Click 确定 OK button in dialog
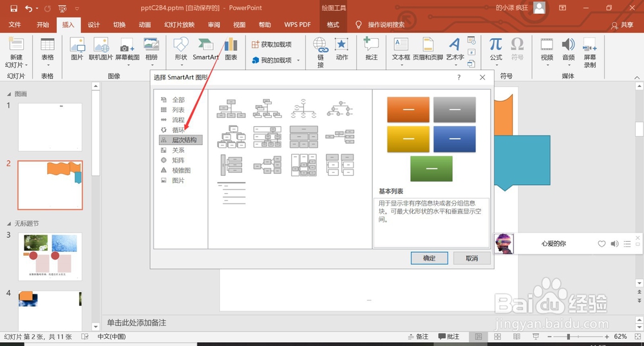The height and width of the screenshot is (346, 644). (x=429, y=258)
